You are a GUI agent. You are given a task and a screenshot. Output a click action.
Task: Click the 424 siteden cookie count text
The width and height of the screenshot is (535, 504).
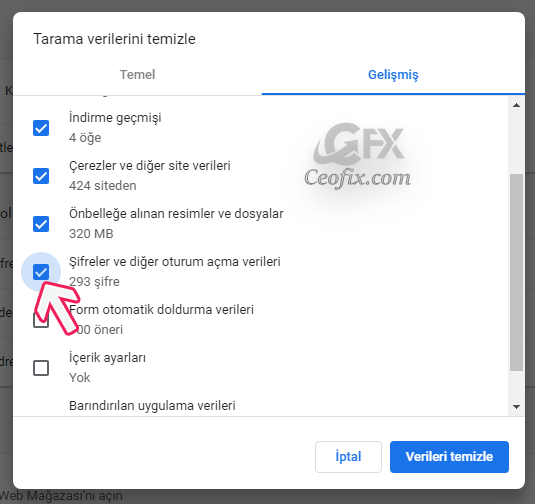click(103, 186)
